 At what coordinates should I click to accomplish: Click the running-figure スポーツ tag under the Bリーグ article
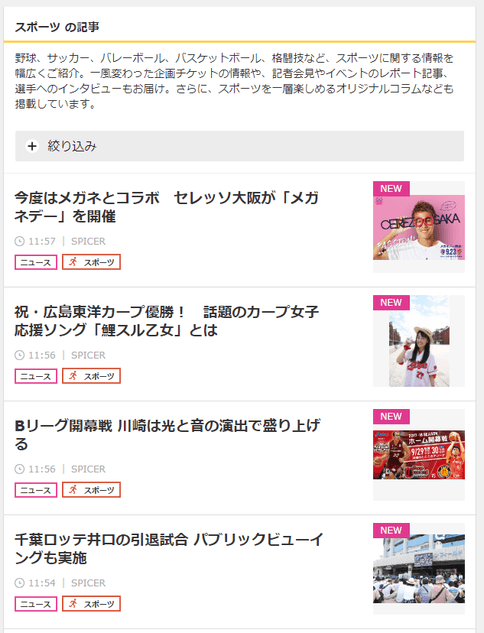coord(91,490)
